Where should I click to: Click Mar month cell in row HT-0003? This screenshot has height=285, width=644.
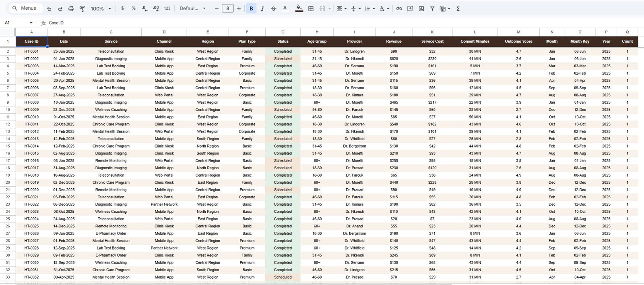(x=552, y=66)
